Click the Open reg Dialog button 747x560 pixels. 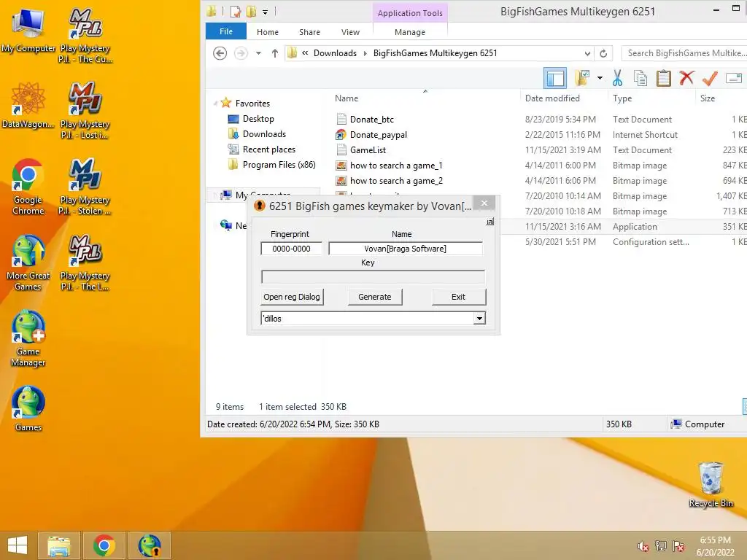(292, 297)
